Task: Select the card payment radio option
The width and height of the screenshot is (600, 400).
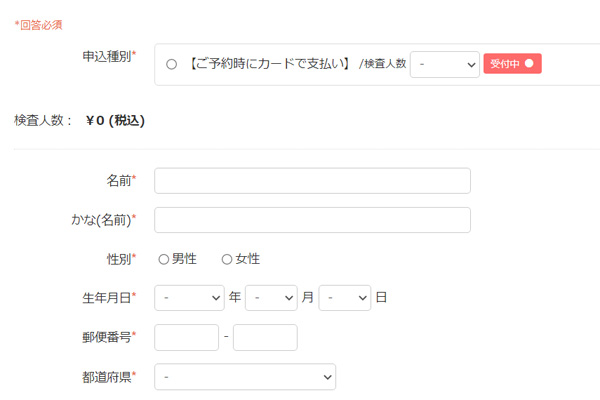Action: click(x=171, y=64)
